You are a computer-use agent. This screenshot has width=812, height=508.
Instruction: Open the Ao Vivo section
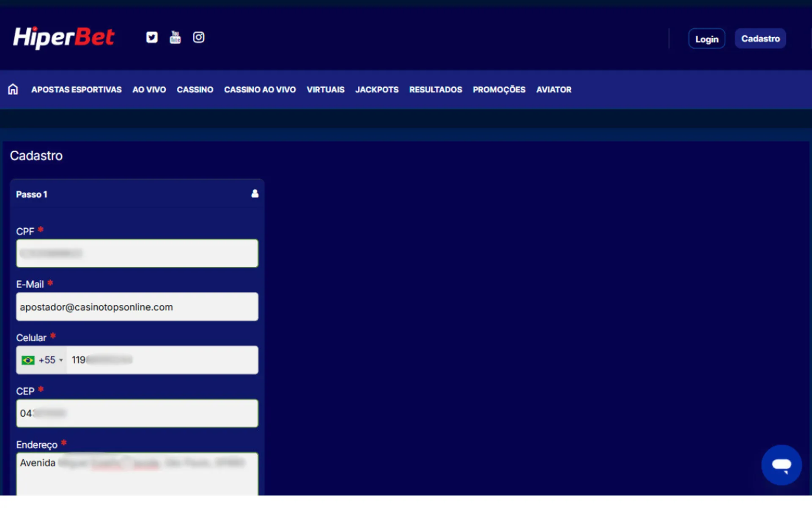[x=149, y=89]
